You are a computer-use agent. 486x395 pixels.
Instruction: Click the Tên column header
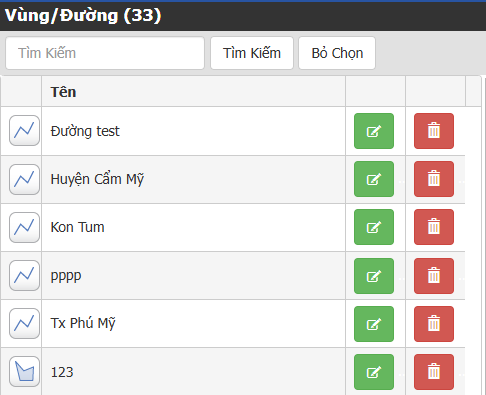pos(63,92)
